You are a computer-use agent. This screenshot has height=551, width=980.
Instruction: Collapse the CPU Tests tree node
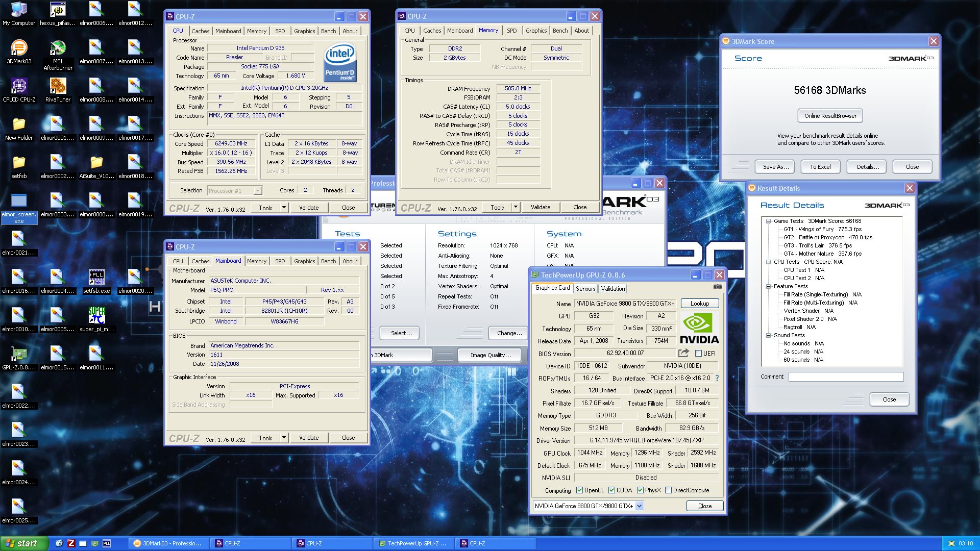[x=768, y=262]
